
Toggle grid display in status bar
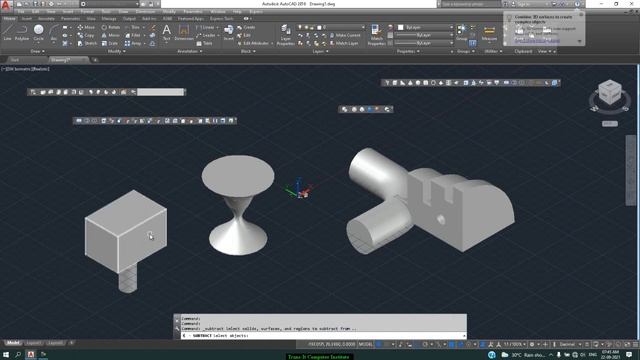[379, 344]
